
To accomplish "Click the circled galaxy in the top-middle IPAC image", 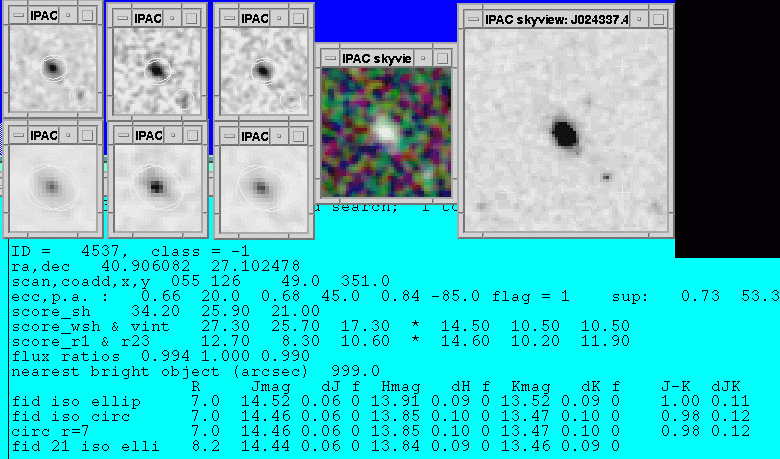I will [157, 70].
